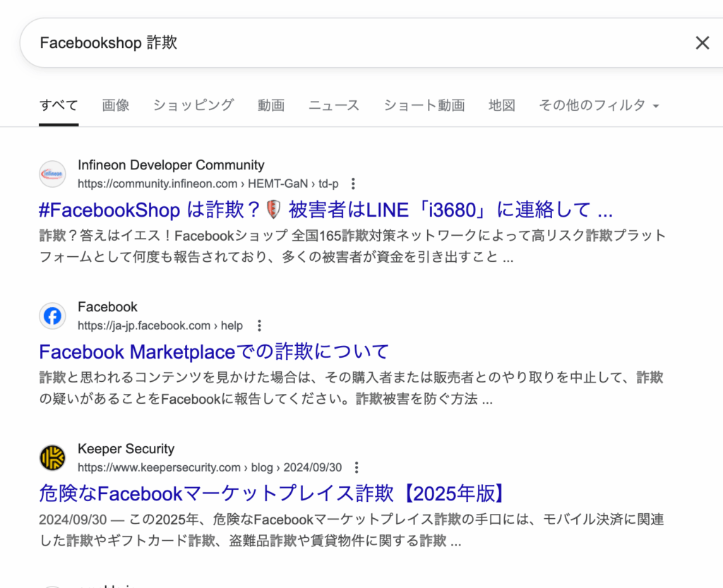Clear the search box with the X icon
This screenshot has width=723, height=588.
click(x=702, y=43)
